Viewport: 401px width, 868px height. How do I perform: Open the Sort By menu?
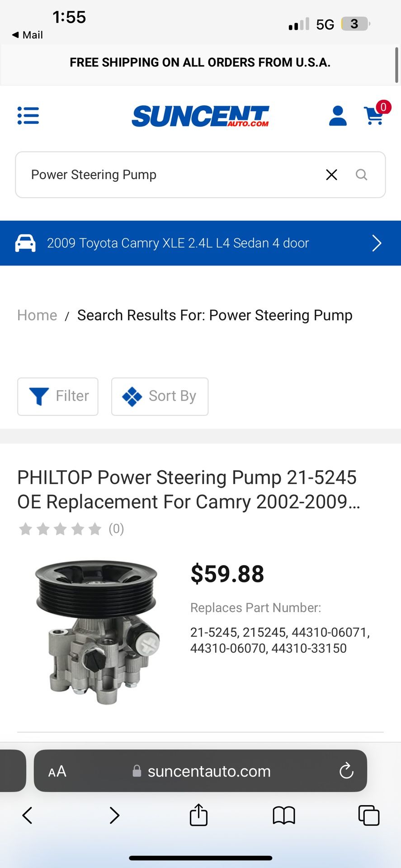point(160,396)
